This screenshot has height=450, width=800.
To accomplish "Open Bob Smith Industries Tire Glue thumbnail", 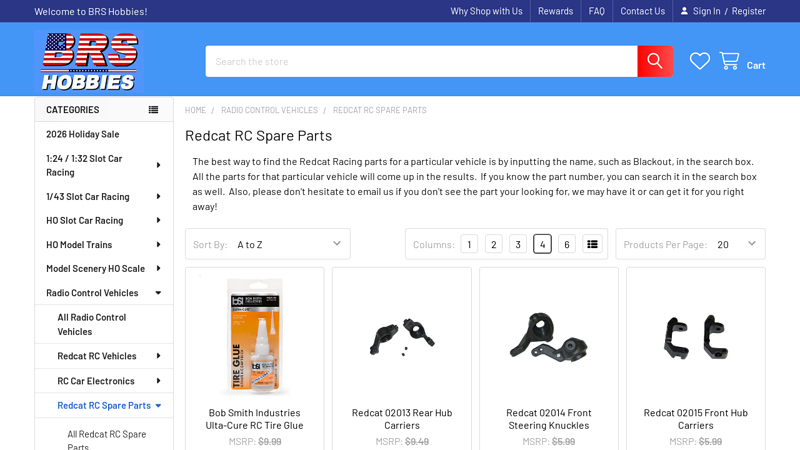I will 255,337.
